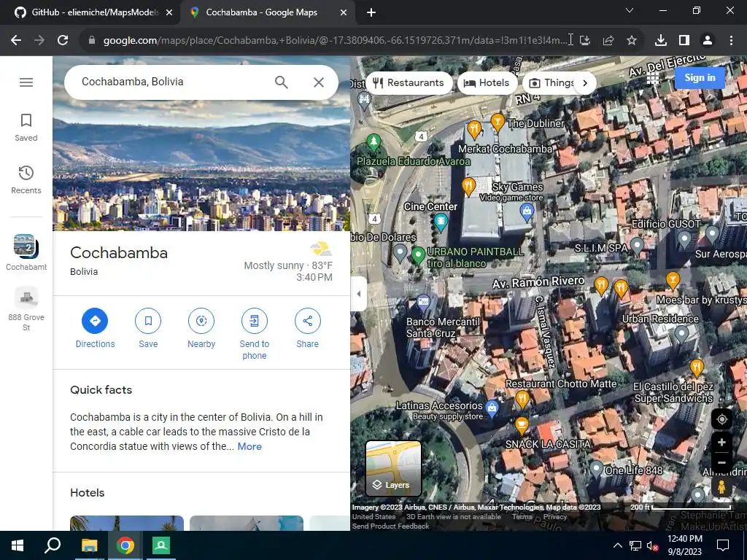
Task: Zoom out on the map
Action: [721, 462]
